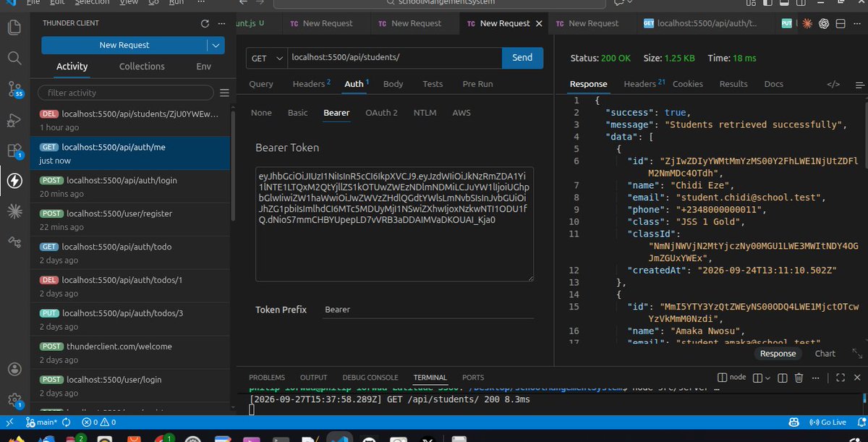
Task: Click the request URL input field
Action: point(393,58)
